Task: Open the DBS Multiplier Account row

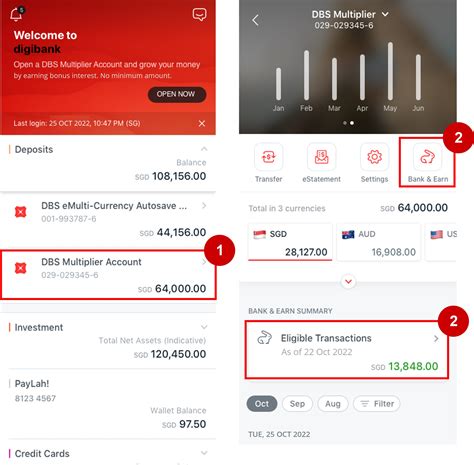Action: [108, 275]
